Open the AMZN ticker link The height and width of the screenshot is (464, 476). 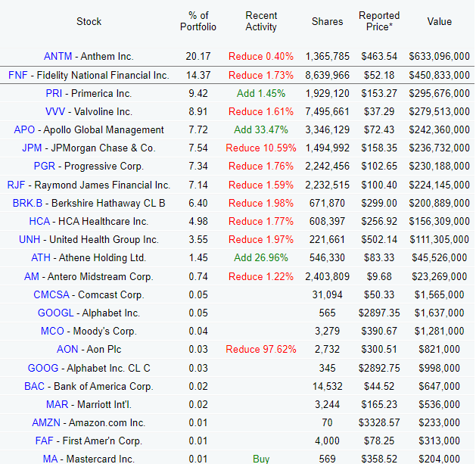click(46, 422)
